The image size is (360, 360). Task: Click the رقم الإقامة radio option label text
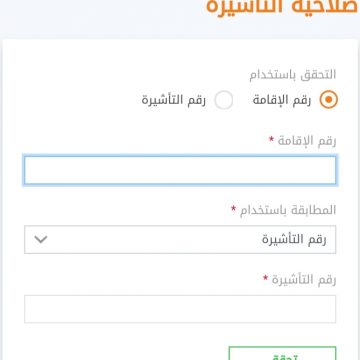pyautogui.click(x=281, y=100)
